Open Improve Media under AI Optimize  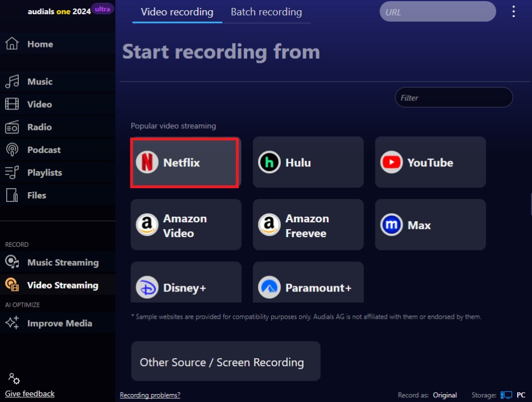point(60,323)
